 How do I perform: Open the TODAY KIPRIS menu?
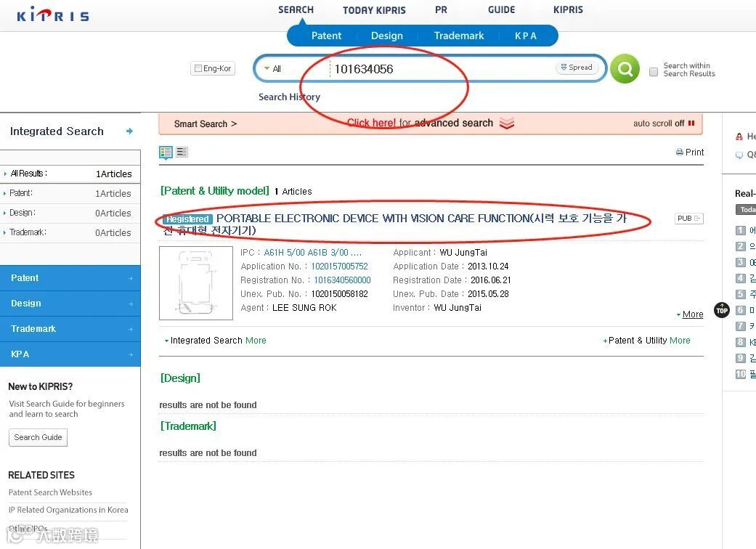coord(374,10)
